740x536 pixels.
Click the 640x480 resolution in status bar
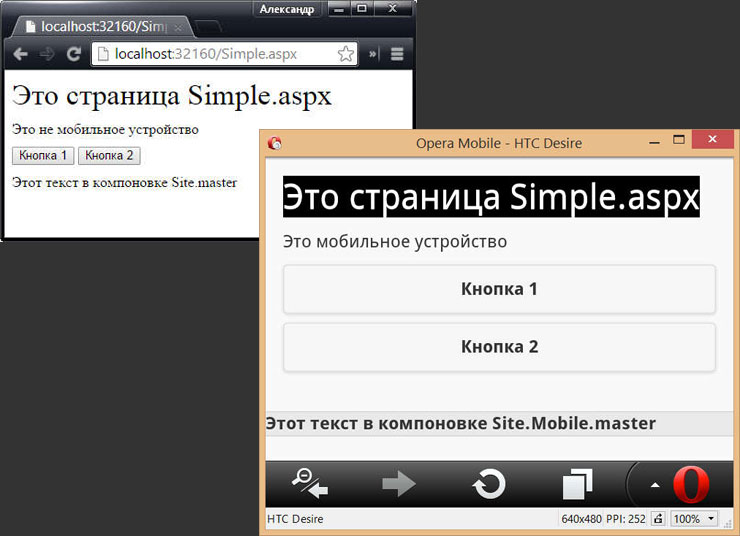(x=581, y=519)
